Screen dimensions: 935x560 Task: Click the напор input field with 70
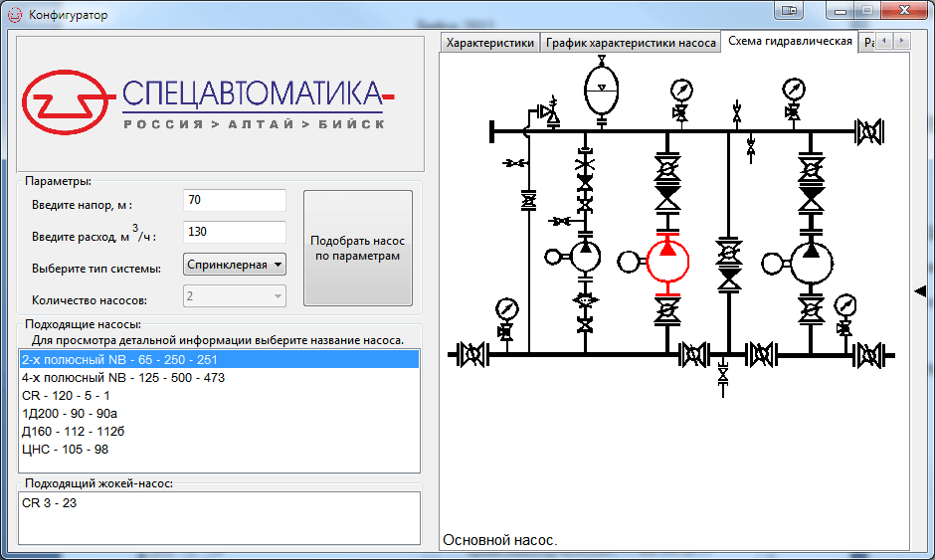[x=235, y=200]
